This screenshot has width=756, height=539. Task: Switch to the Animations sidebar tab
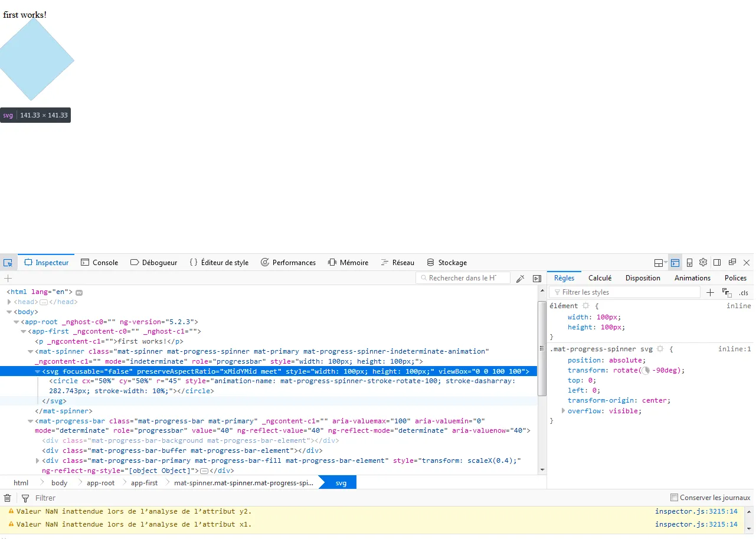[692, 278]
